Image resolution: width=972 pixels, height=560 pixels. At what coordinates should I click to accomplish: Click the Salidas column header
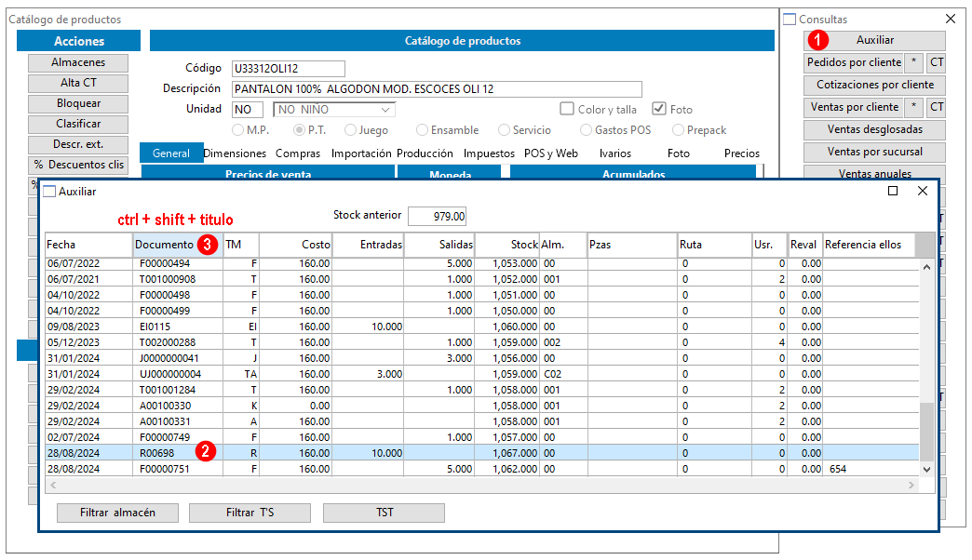439,245
